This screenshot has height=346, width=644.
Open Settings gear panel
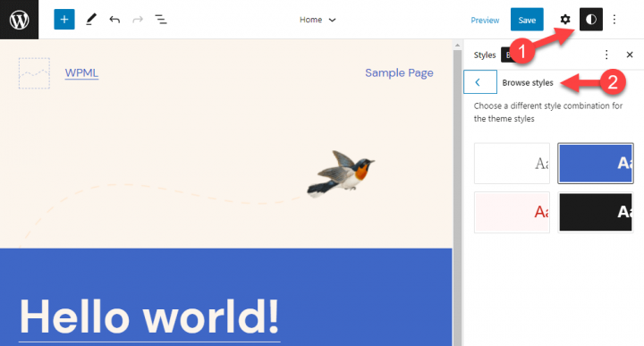tap(565, 20)
